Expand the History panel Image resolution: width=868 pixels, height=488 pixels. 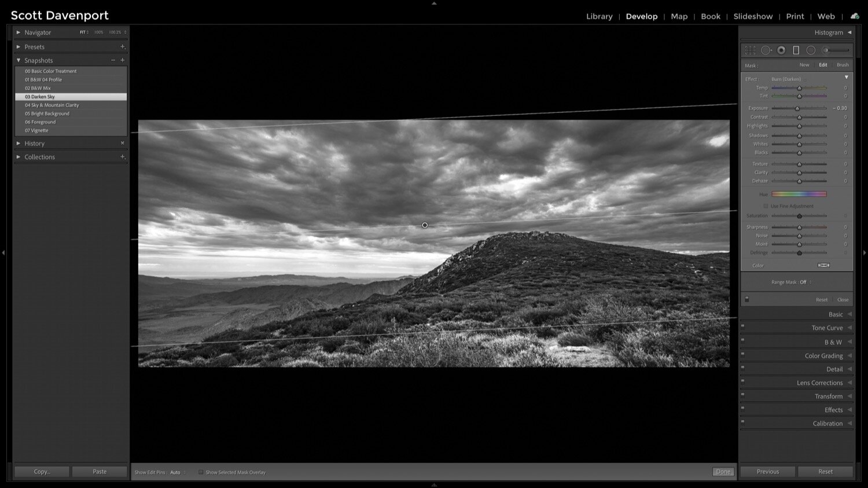tap(19, 143)
